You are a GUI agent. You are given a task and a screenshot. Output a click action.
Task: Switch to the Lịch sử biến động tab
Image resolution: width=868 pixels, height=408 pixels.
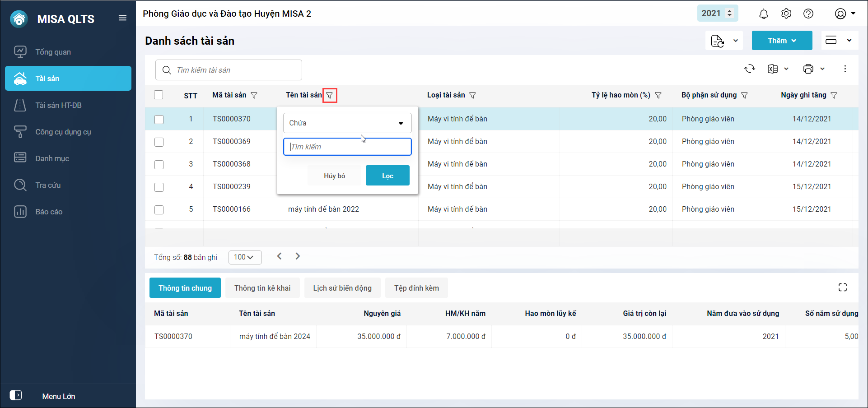(342, 288)
